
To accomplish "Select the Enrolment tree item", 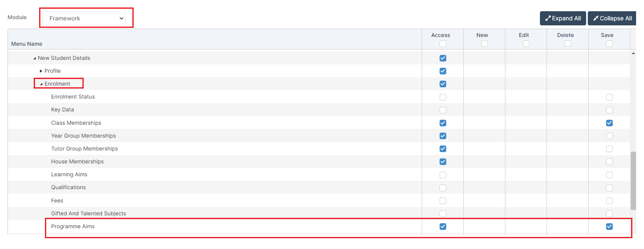I will pos(57,84).
